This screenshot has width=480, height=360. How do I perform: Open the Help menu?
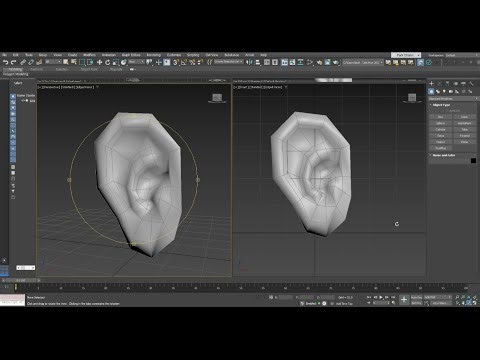[x=263, y=55]
